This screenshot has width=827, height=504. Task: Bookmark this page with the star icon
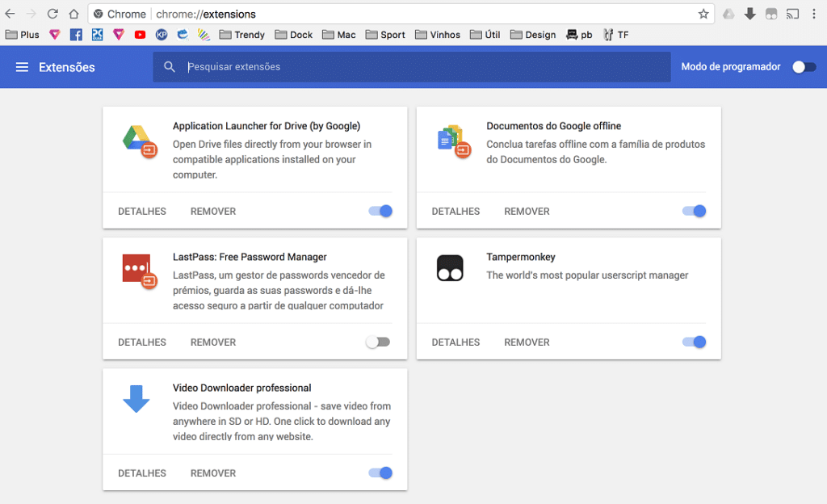point(703,15)
